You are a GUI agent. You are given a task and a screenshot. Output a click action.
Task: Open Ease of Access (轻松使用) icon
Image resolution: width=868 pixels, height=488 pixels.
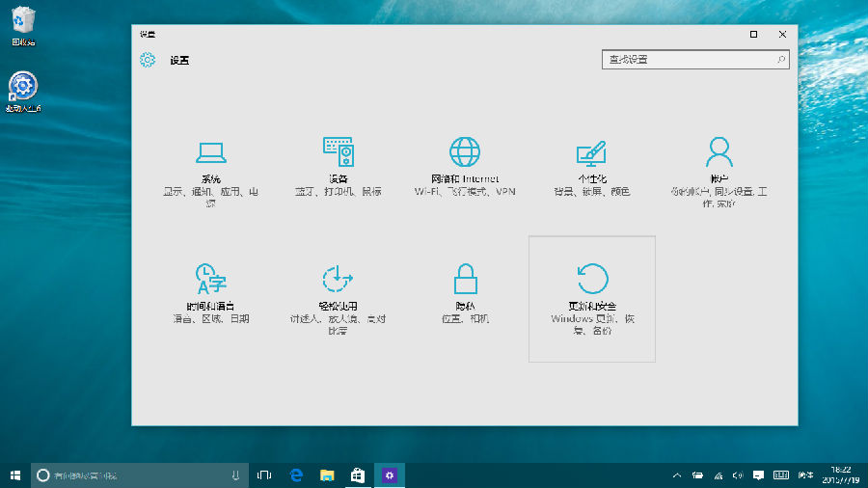pos(338,279)
